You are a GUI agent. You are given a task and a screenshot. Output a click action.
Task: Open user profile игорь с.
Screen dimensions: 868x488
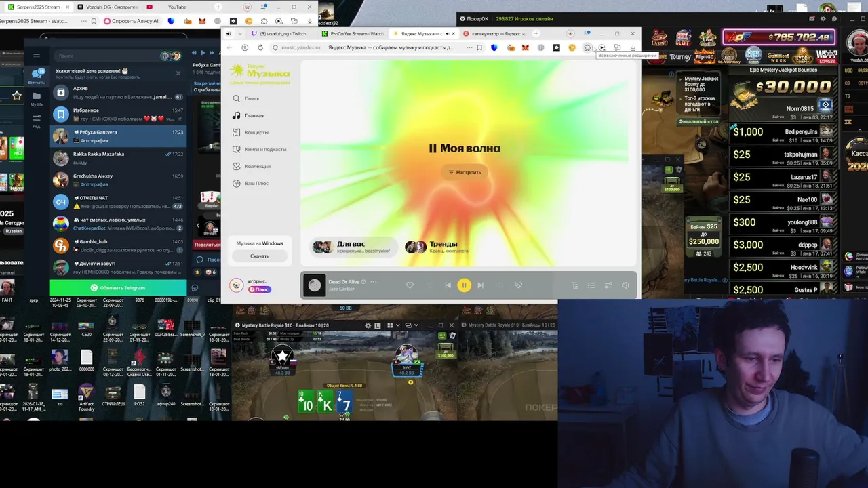point(249,285)
